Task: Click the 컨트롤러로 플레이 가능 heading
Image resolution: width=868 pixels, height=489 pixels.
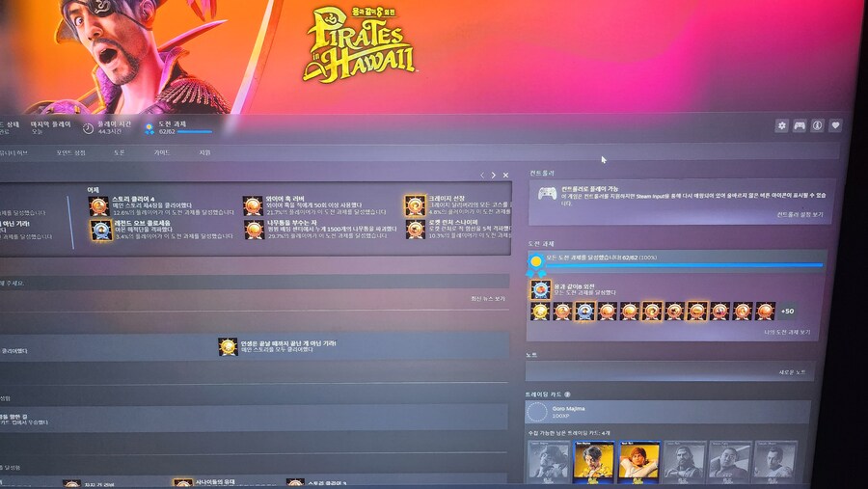Action: click(589, 189)
